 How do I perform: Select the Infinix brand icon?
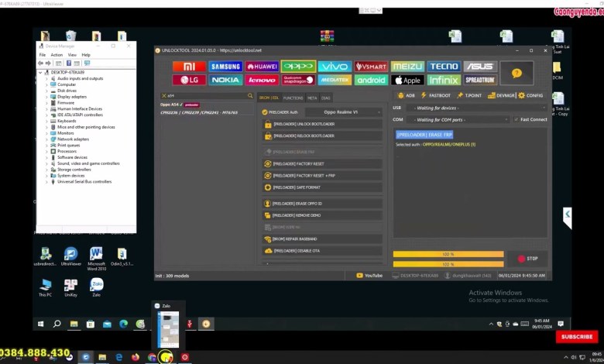pyautogui.click(x=444, y=80)
